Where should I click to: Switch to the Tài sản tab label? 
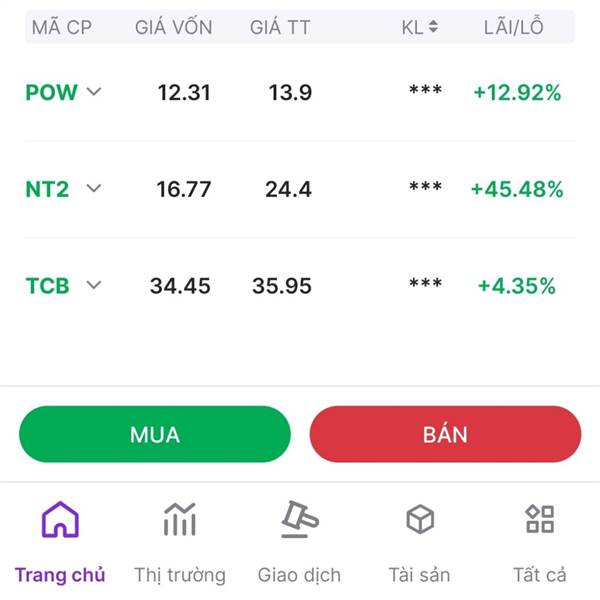coord(420,575)
